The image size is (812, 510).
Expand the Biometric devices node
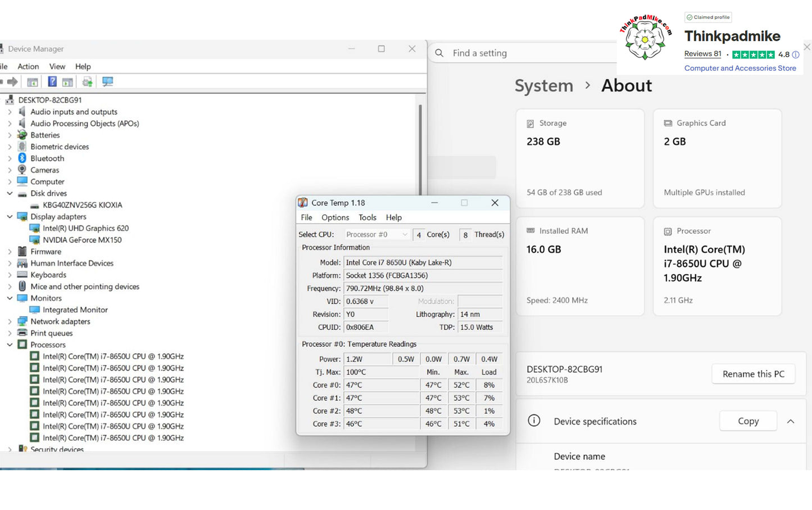click(x=10, y=147)
